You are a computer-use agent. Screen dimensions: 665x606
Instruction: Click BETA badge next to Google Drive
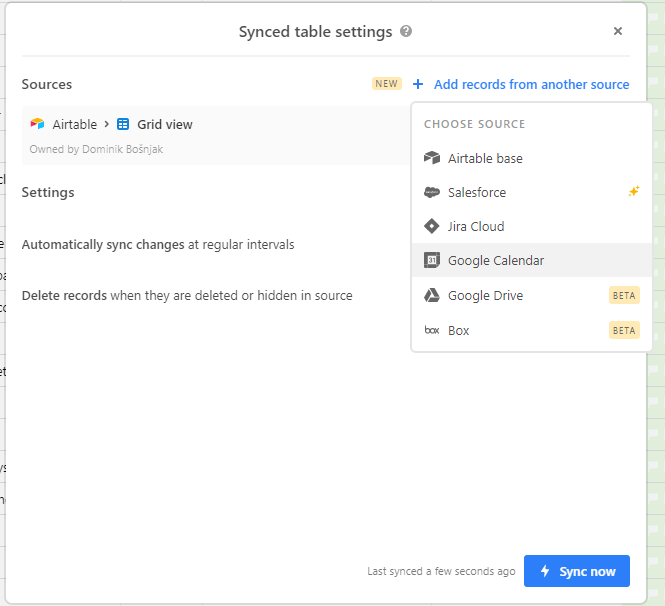point(624,295)
